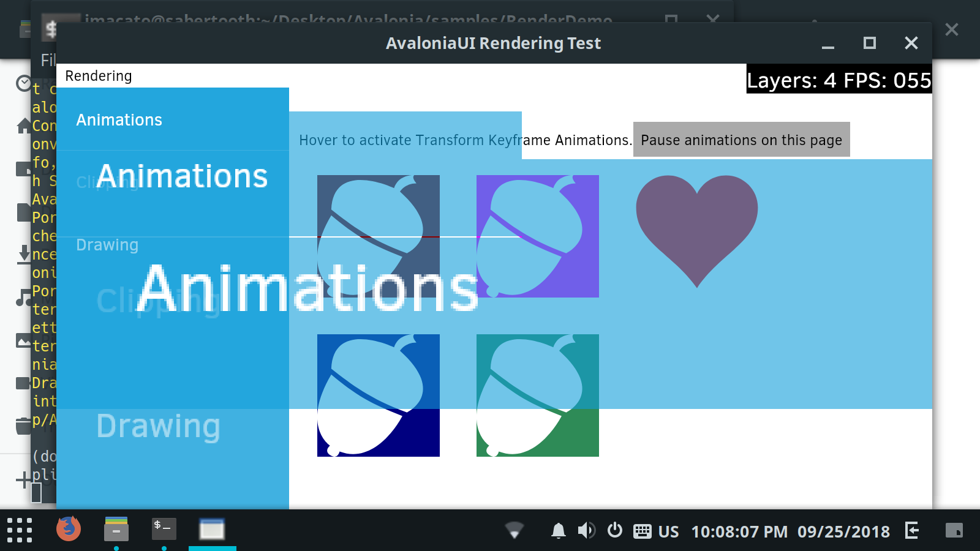Open the power tray icon
This screenshot has height=551, width=980.
click(x=615, y=530)
